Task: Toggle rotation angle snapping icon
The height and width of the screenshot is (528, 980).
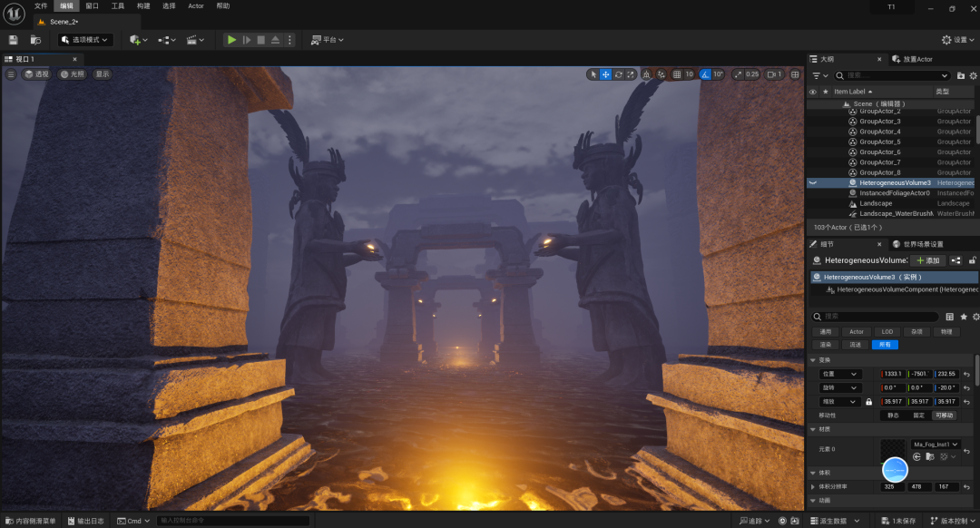Action: [705, 74]
